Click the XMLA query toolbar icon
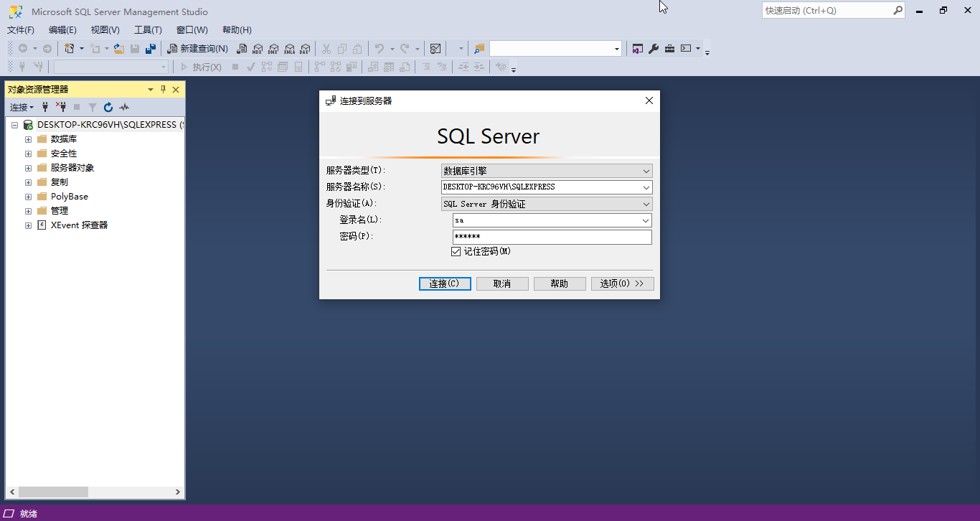Viewport: 980px width, 521px height. click(289, 49)
